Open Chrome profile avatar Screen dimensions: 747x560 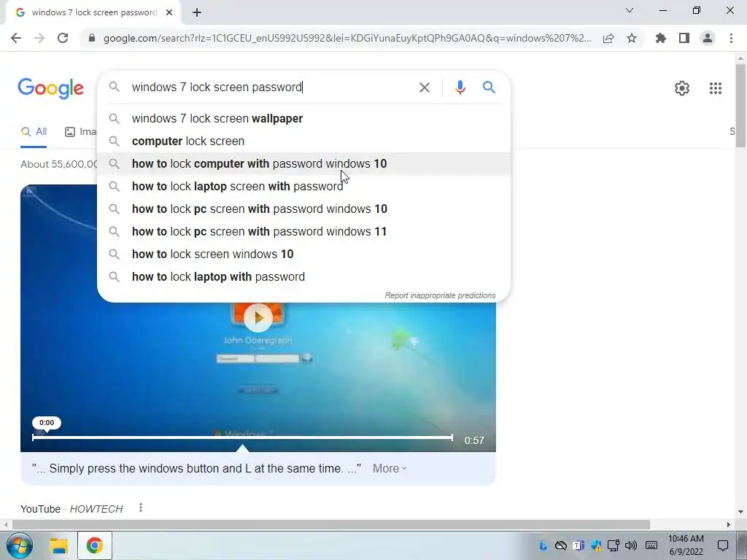708,38
